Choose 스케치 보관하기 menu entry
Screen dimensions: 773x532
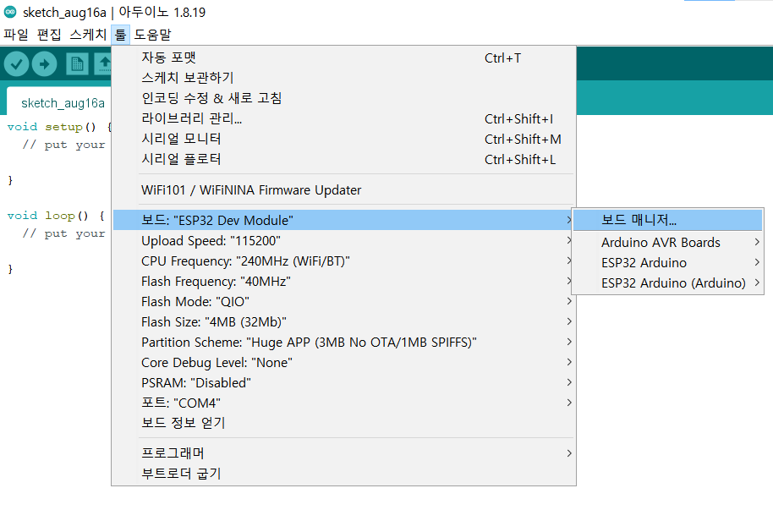[x=344, y=78]
